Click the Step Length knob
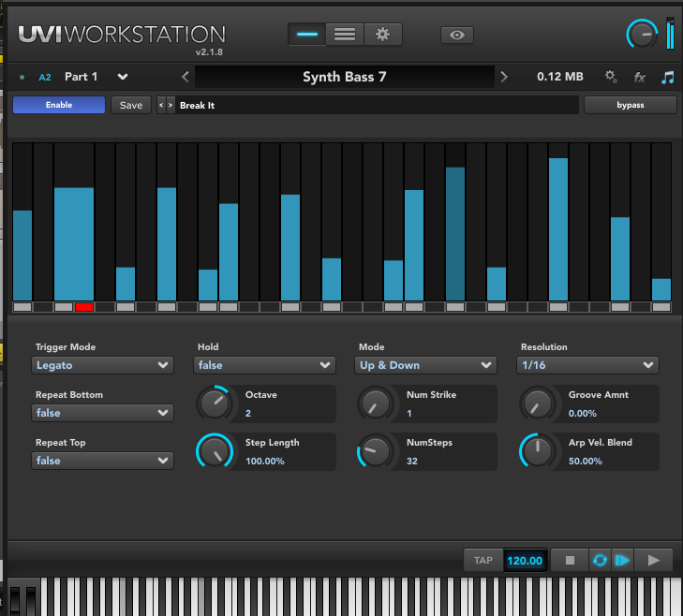Image resolution: width=683 pixels, height=616 pixels. point(215,451)
